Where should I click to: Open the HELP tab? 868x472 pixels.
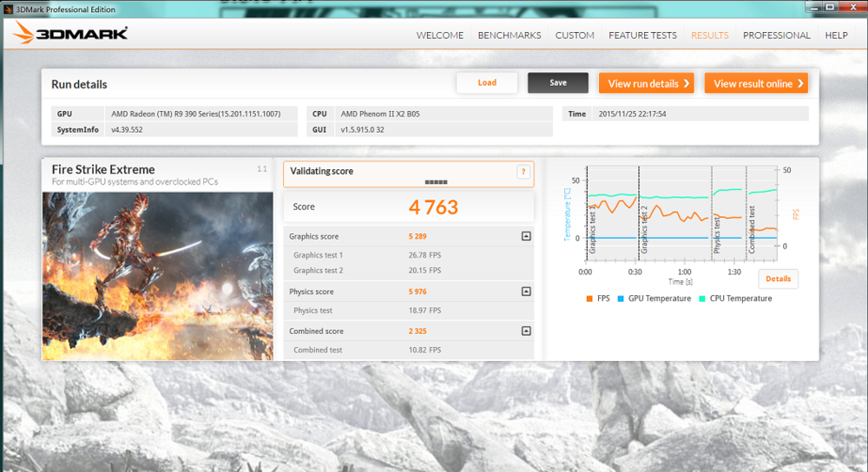click(836, 36)
